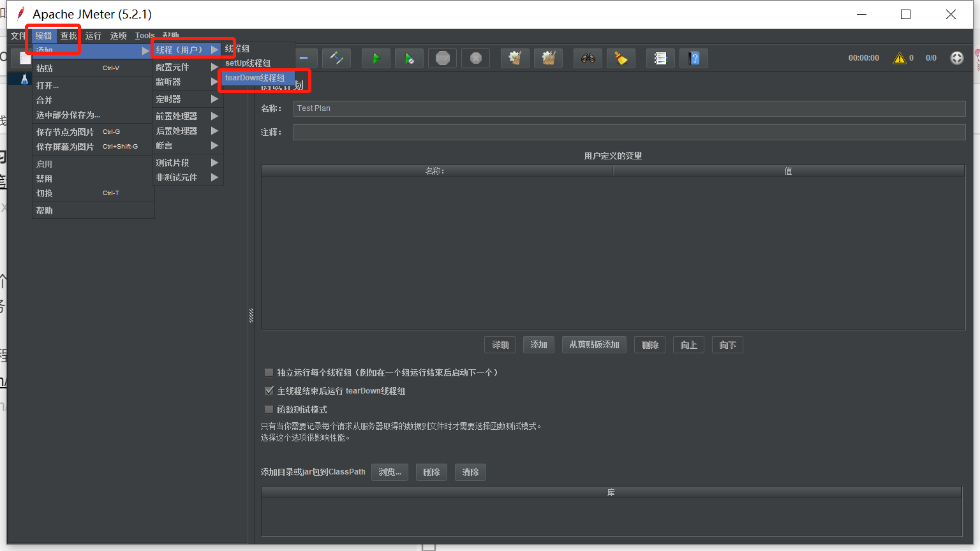Image resolution: width=980 pixels, height=551 pixels.
Task: Click the 值 column header
Action: pyautogui.click(x=789, y=171)
